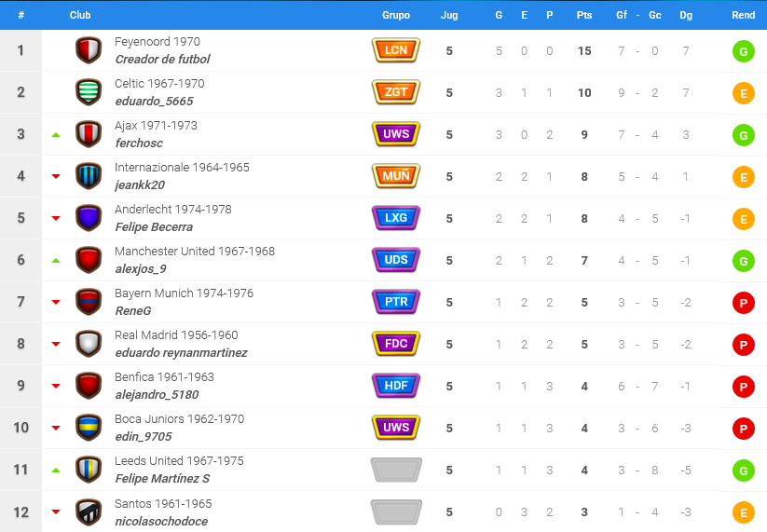
Task: Open the ZGT group badge
Action: pos(396,92)
